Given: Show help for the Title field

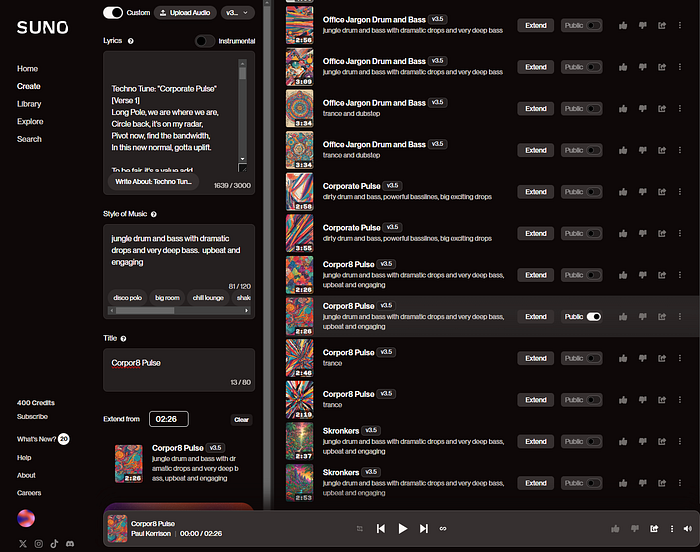Looking at the screenshot, I should (124, 339).
